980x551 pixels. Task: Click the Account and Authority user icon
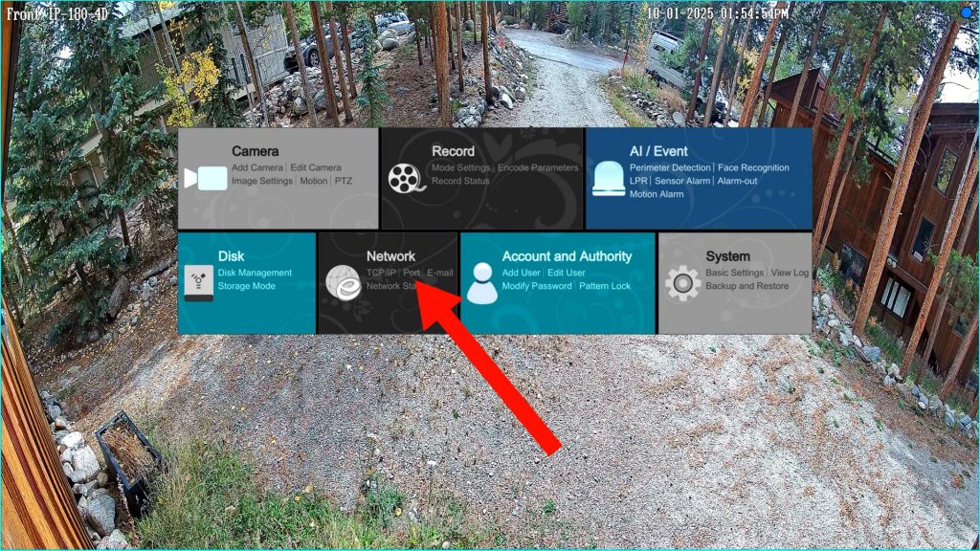point(482,284)
